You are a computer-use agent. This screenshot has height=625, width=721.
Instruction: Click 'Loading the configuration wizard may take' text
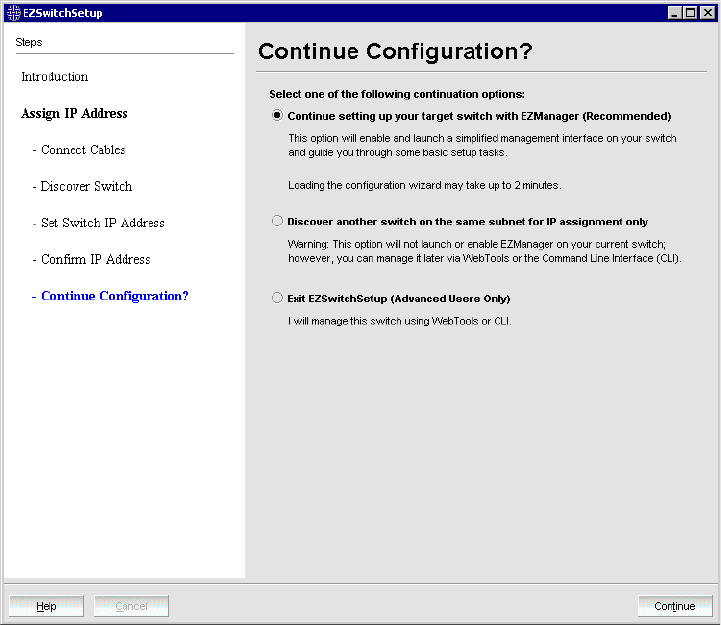[x=425, y=185]
